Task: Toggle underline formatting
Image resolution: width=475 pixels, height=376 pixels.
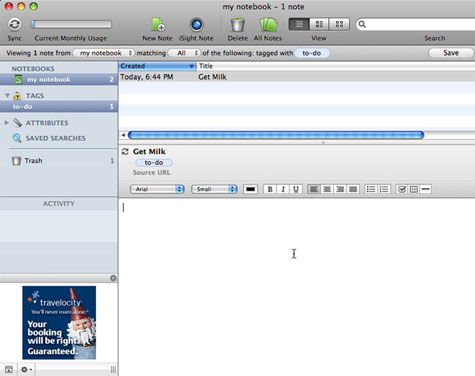Action: click(296, 189)
